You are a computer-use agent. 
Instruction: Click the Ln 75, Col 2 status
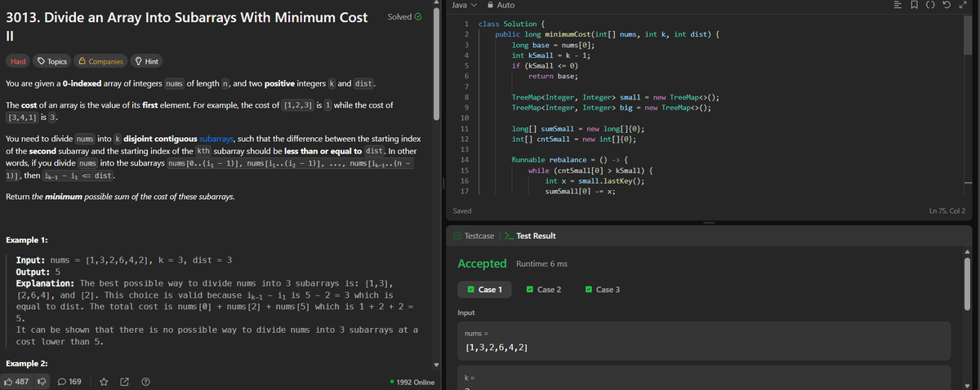947,211
